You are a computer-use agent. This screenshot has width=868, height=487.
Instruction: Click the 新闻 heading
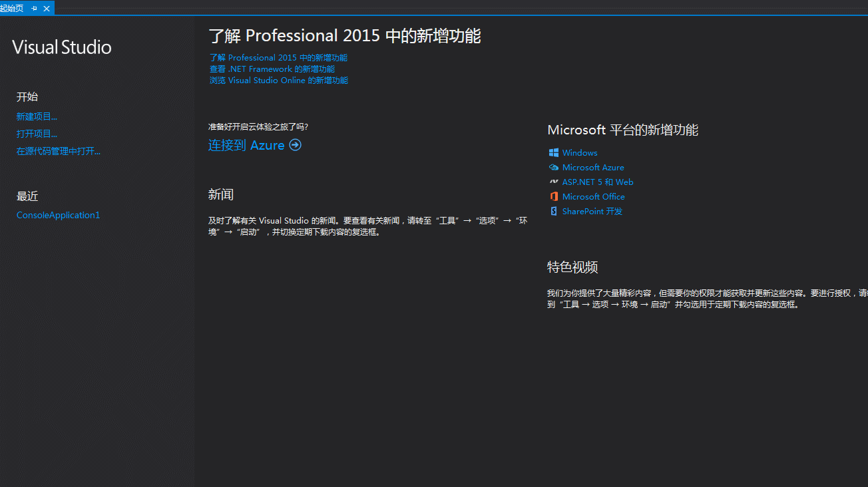click(221, 194)
